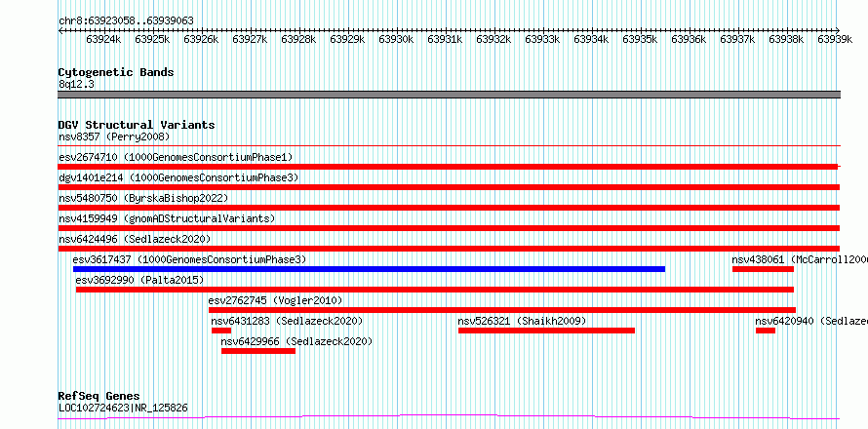Click the 63927k ruler tick label
This screenshot has width=868, height=429.
click(x=249, y=39)
